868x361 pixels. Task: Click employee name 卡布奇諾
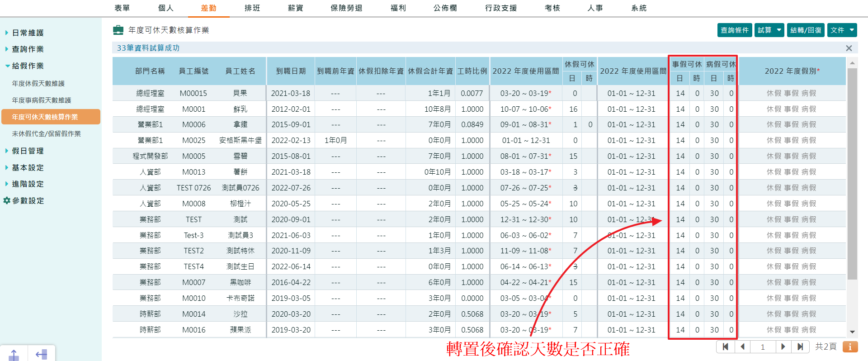(241, 298)
